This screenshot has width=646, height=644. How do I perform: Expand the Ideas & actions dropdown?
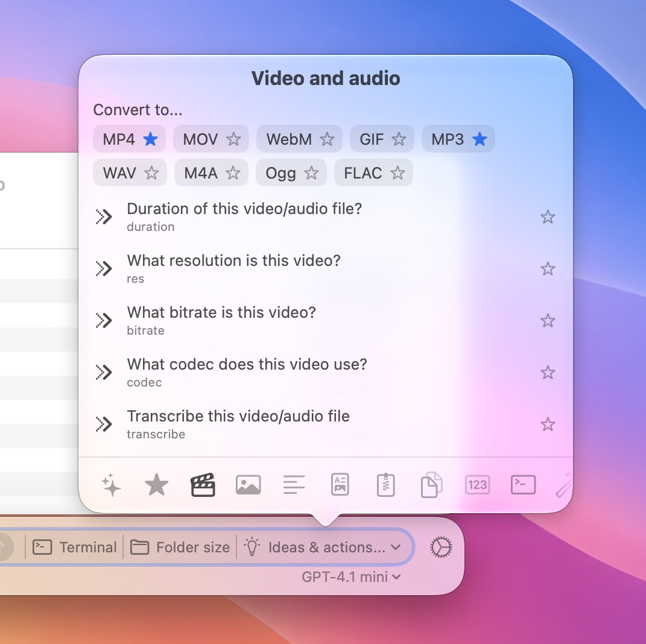[x=323, y=548]
